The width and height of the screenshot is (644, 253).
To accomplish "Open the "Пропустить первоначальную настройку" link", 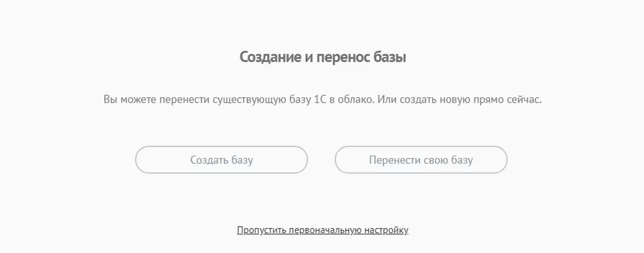I will pyautogui.click(x=323, y=230).
